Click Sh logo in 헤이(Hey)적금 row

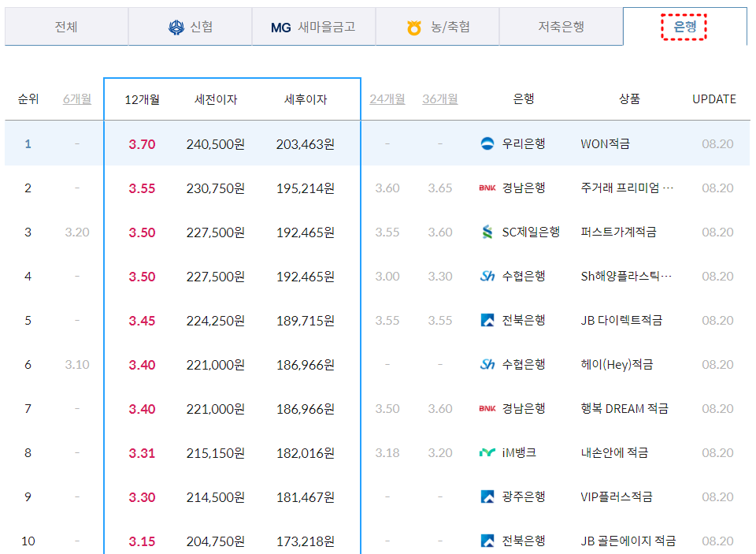tap(487, 364)
